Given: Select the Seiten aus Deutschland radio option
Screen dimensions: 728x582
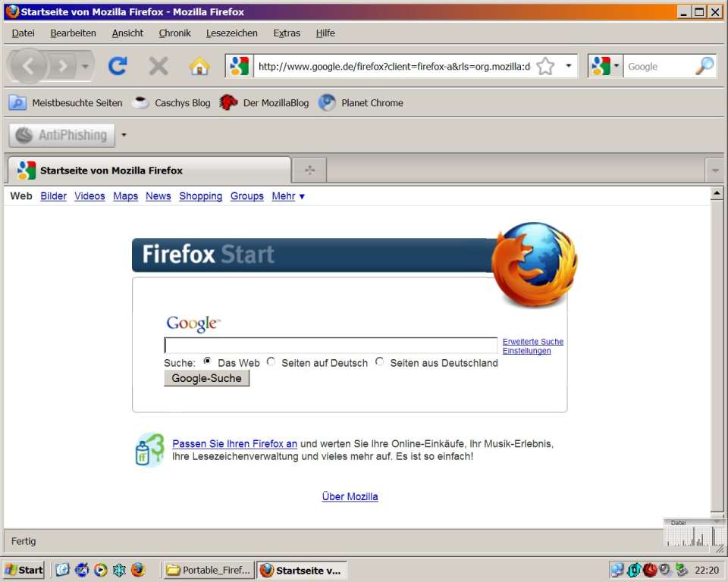Looking at the screenshot, I should coord(379,361).
